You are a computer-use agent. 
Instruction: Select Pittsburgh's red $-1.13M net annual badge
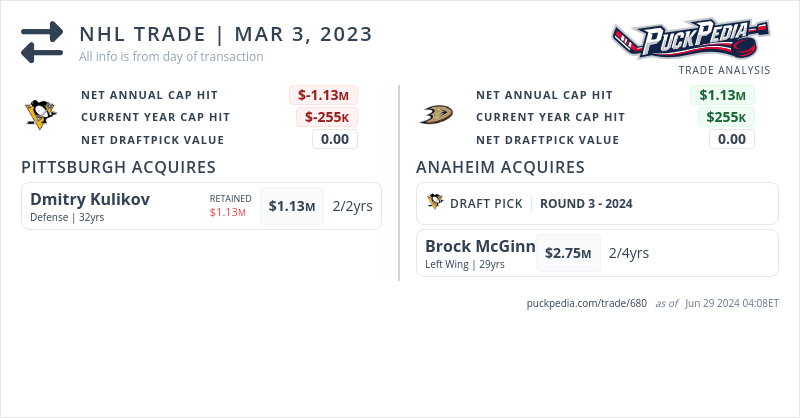coord(325,95)
